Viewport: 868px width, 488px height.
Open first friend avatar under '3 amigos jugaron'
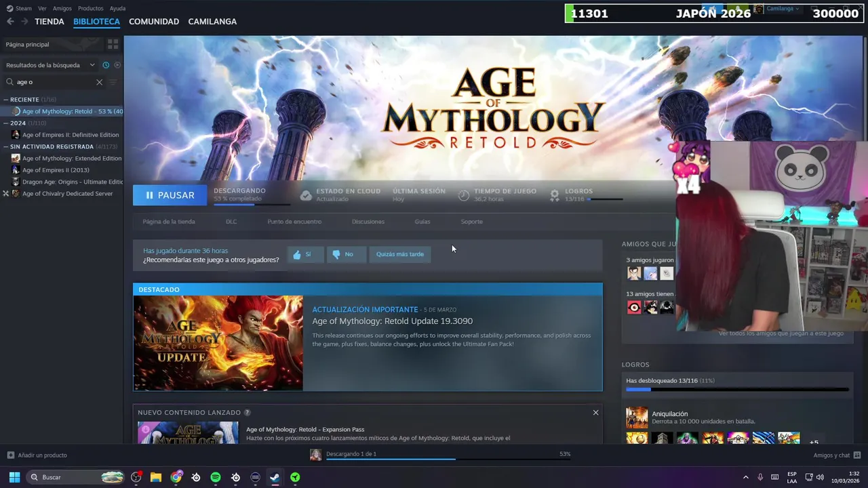(634, 273)
